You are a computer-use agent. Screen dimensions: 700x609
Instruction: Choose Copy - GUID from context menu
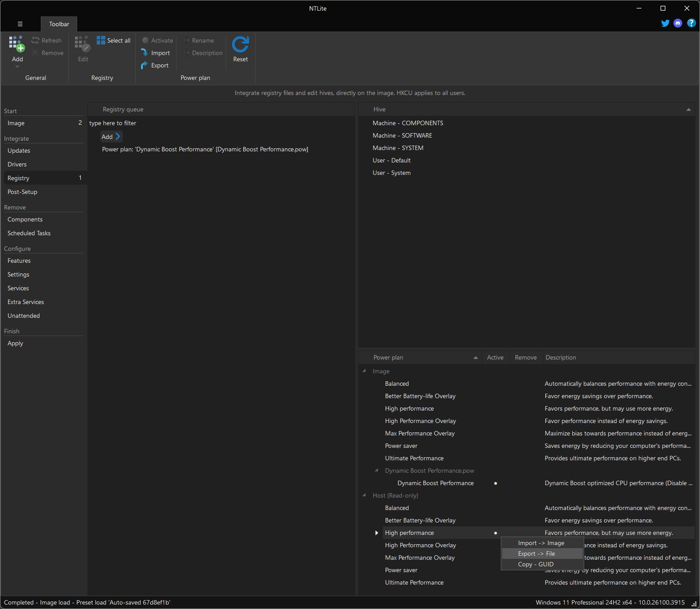[542, 564]
